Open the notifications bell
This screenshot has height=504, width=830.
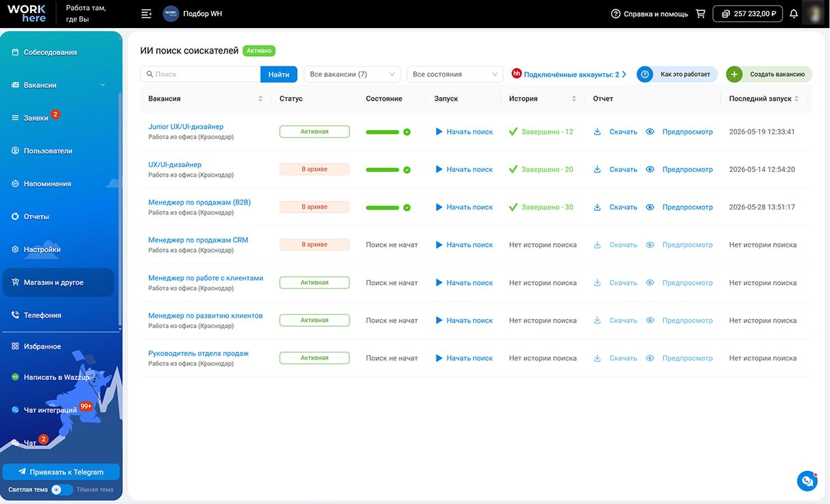794,14
